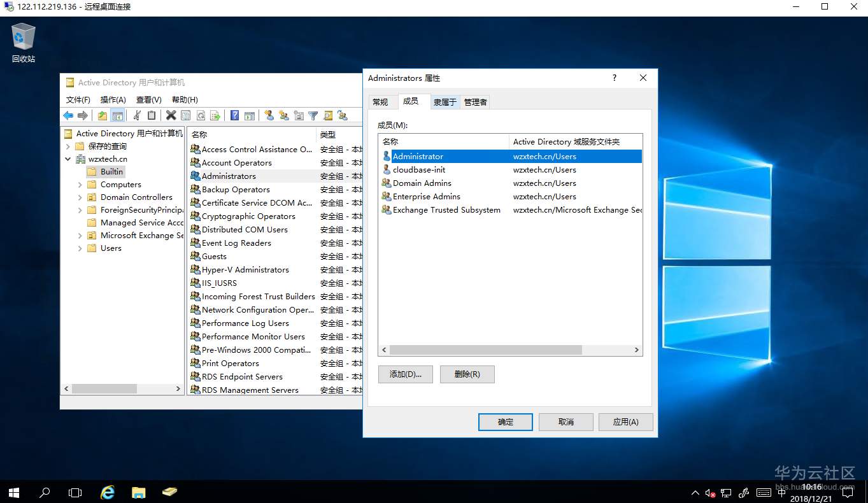This screenshot has width=868, height=503.
Task: Click the Active Directory app taskbar icon
Action: [169, 492]
